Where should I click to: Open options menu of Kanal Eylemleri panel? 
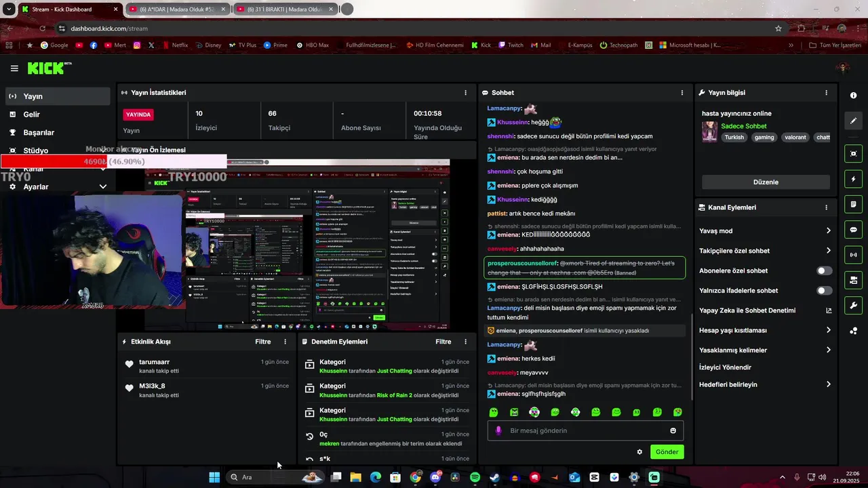pos(826,207)
